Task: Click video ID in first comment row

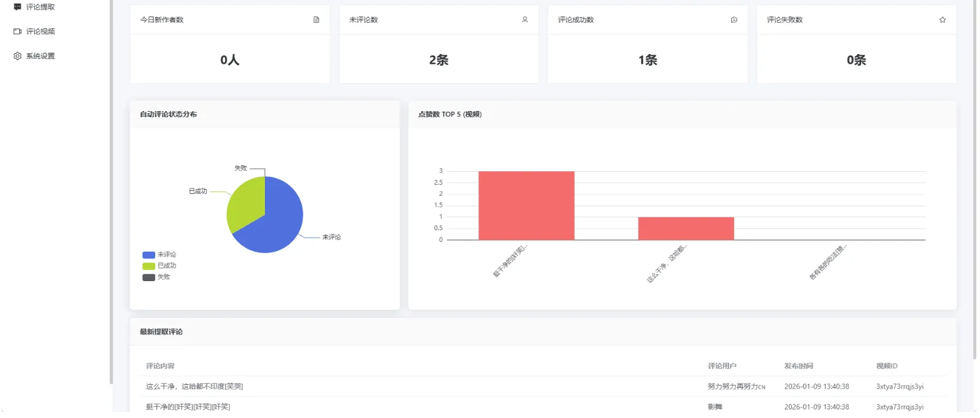Action: [x=900, y=387]
